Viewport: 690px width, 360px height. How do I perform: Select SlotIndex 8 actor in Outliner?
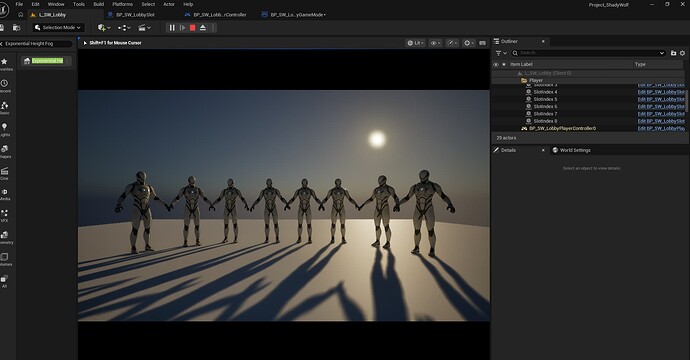pos(545,121)
